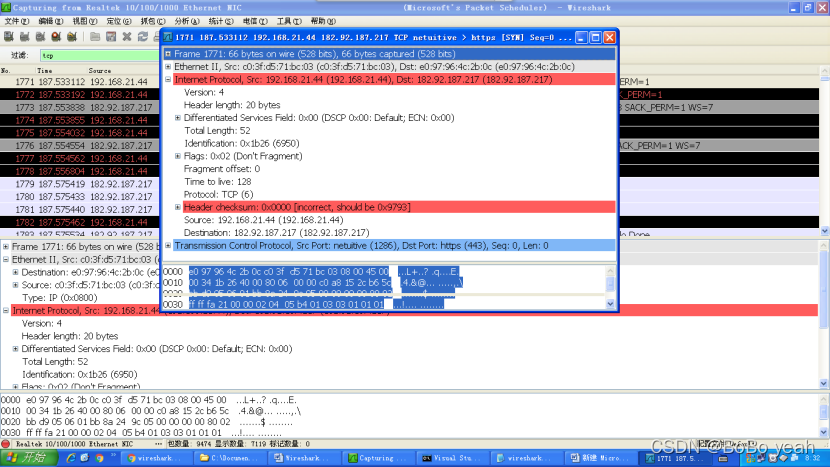Collapse Ethernet II in main details pane
This screenshot has width=830, height=467.
tap(6, 259)
